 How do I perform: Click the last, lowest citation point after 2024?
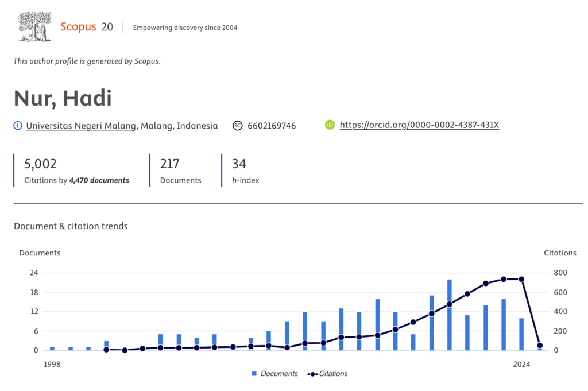tap(540, 346)
